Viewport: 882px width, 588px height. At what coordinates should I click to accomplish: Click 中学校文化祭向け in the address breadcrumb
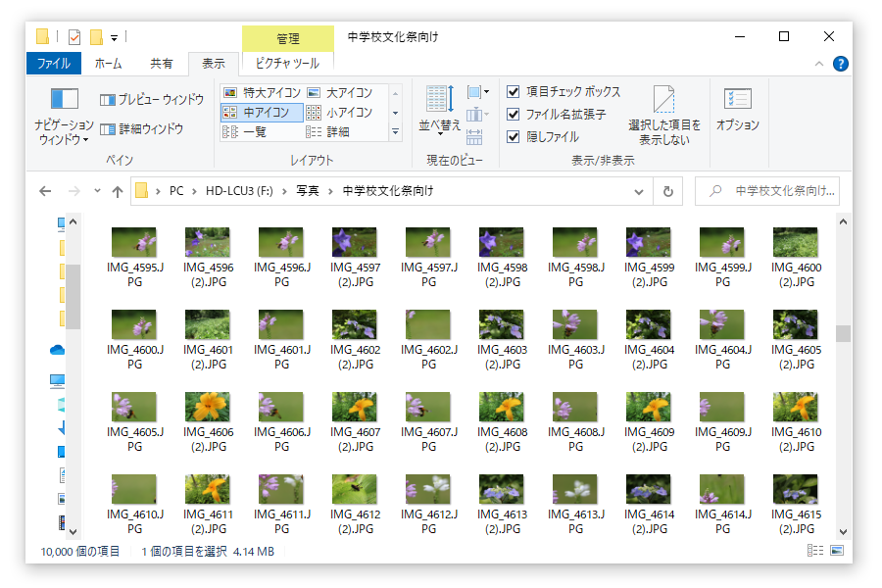pos(388,191)
